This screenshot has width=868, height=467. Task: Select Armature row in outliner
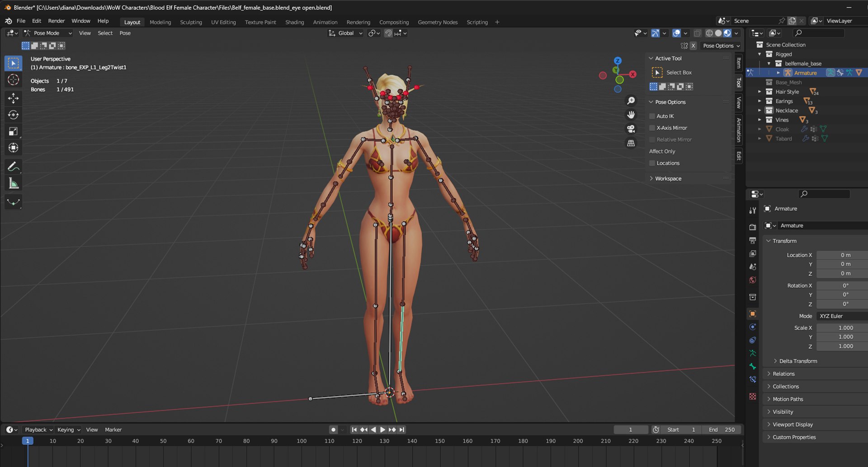pos(807,73)
